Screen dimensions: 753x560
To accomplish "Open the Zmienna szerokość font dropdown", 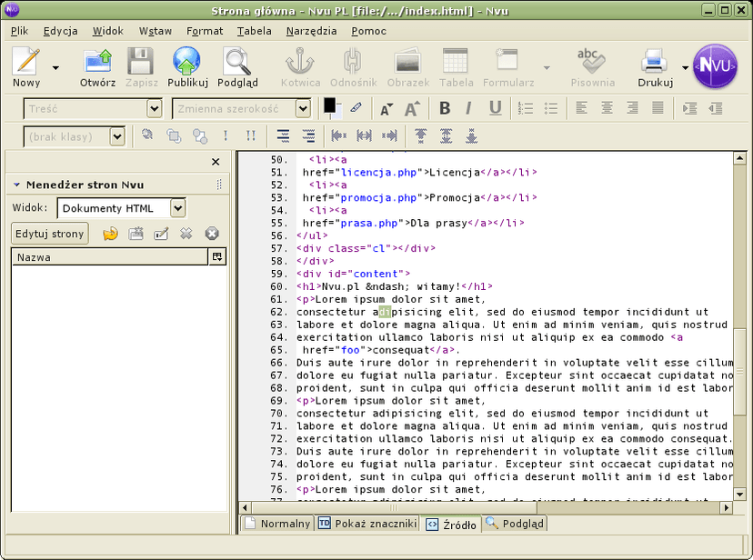I will click(x=303, y=108).
